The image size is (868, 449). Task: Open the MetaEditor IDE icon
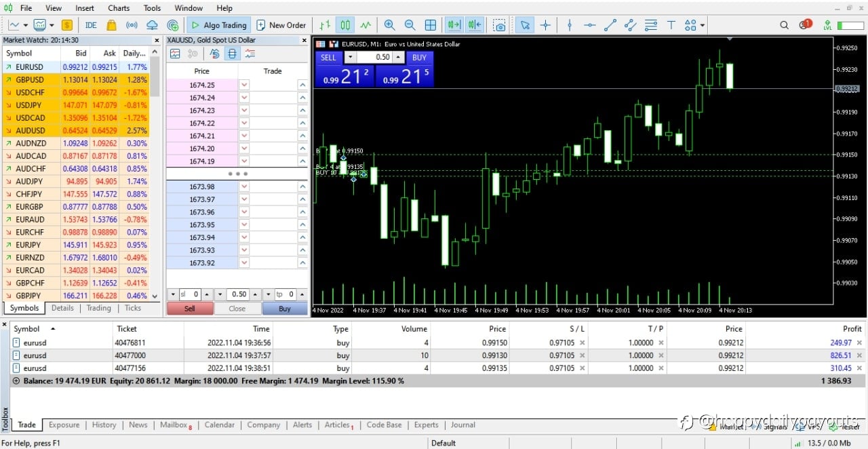tap(90, 25)
